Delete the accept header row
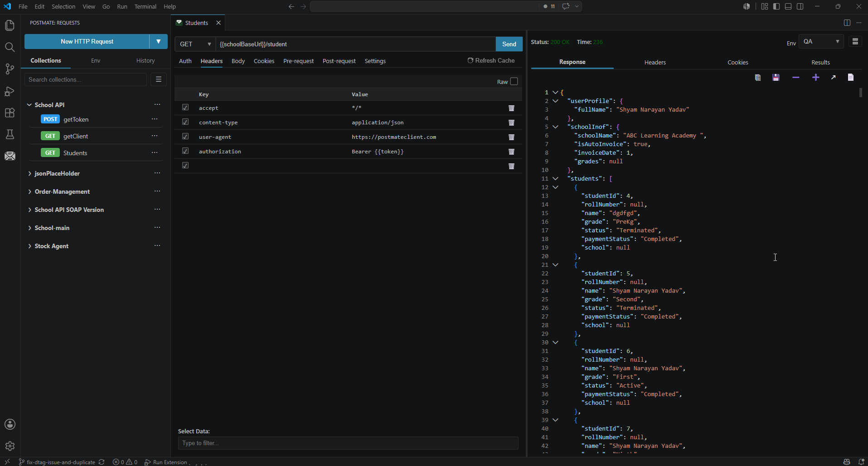The image size is (868, 466). coord(511,108)
